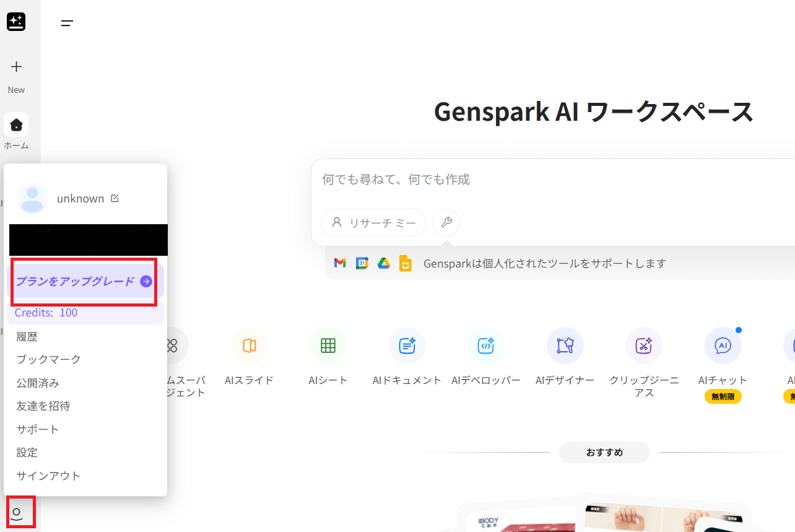Launch the AIドキュメント icon
This screenshot has width=795, height=532.
[407, 346]
